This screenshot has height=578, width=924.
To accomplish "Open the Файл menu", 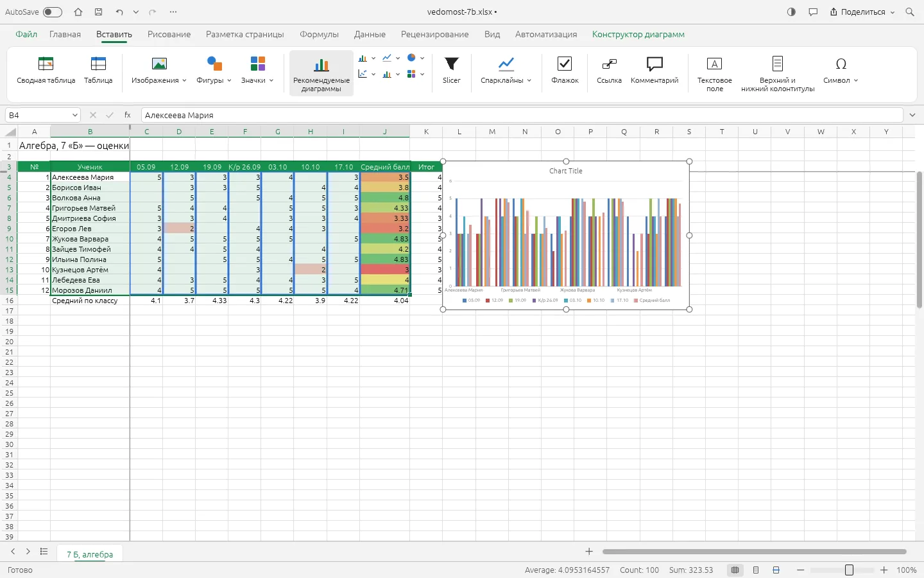I will (26, 34).
